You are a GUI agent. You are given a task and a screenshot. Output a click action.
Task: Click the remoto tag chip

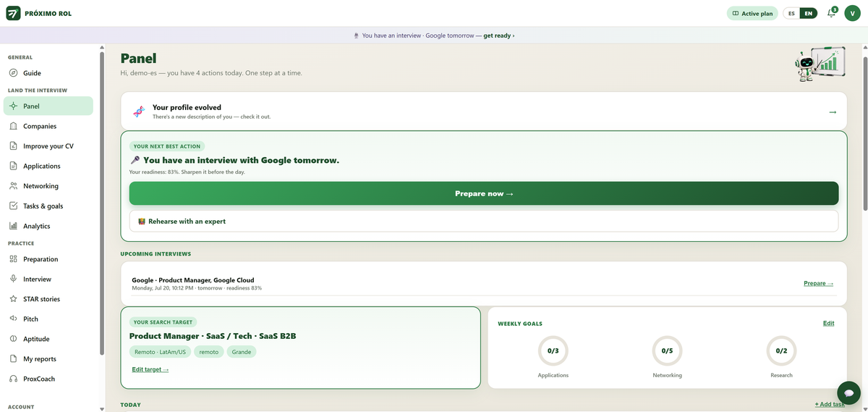click(x=209, y=352)
